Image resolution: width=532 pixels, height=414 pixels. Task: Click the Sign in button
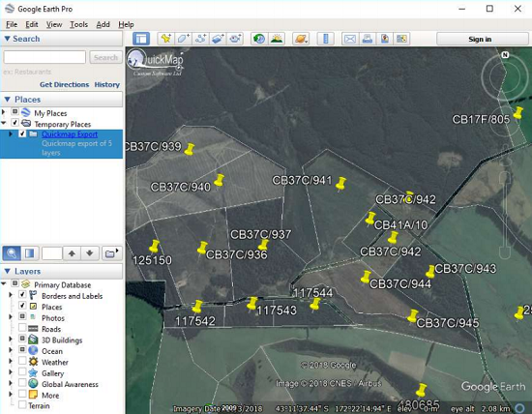481,39
